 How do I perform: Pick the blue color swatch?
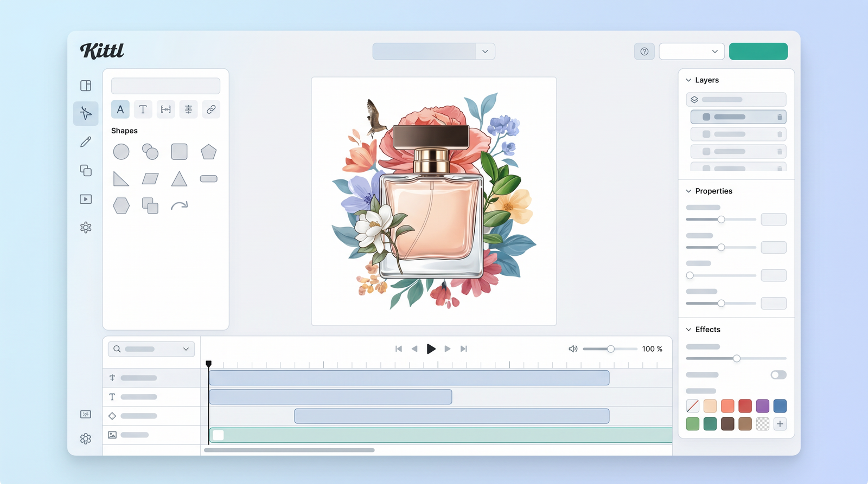click(x=780, y=406)
